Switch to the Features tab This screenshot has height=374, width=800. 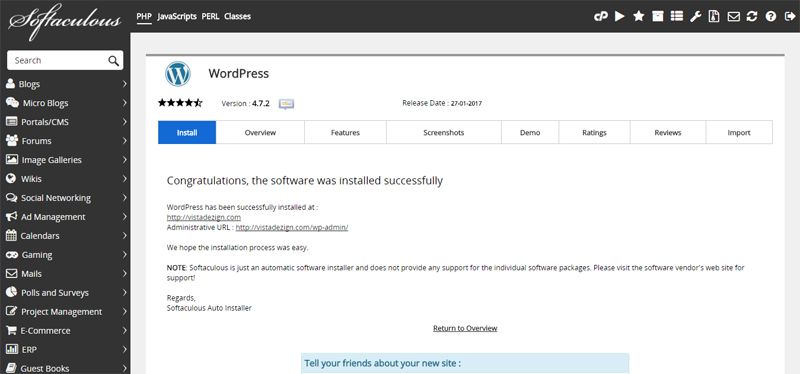click(x=345, y=133)
